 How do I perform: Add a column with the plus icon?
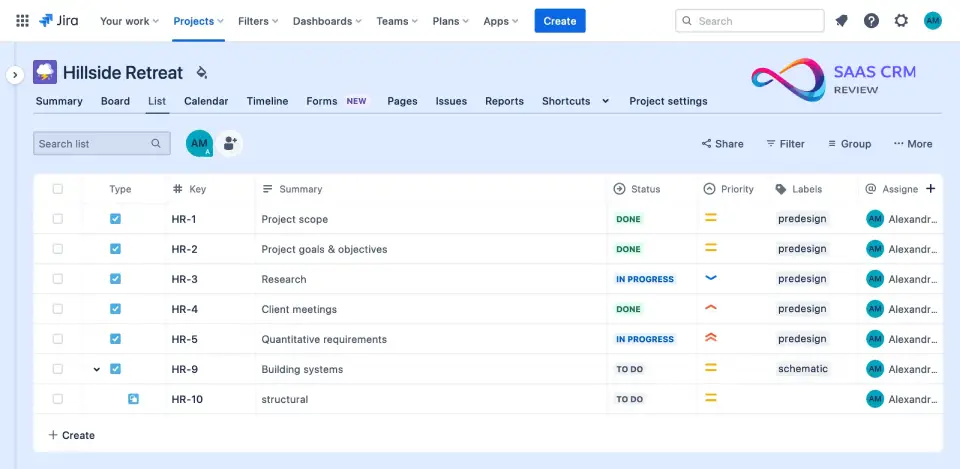click(930, 188)
